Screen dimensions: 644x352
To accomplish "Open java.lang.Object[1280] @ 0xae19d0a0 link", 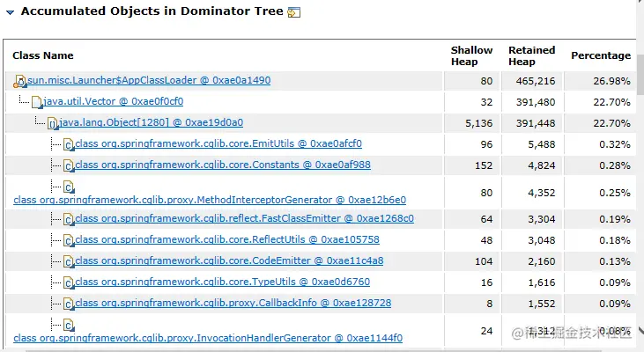I will click(x=152, y=122).
